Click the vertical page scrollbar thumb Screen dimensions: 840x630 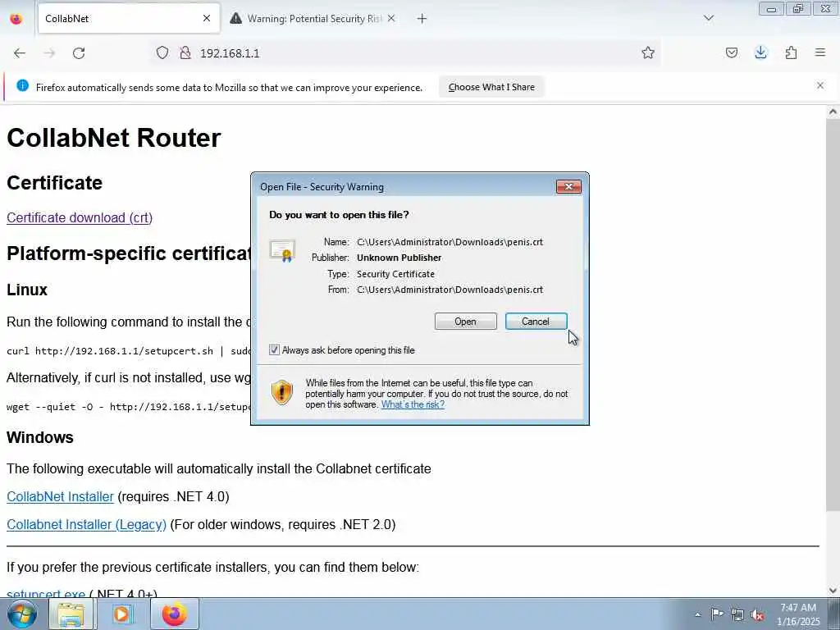[833, 316]
